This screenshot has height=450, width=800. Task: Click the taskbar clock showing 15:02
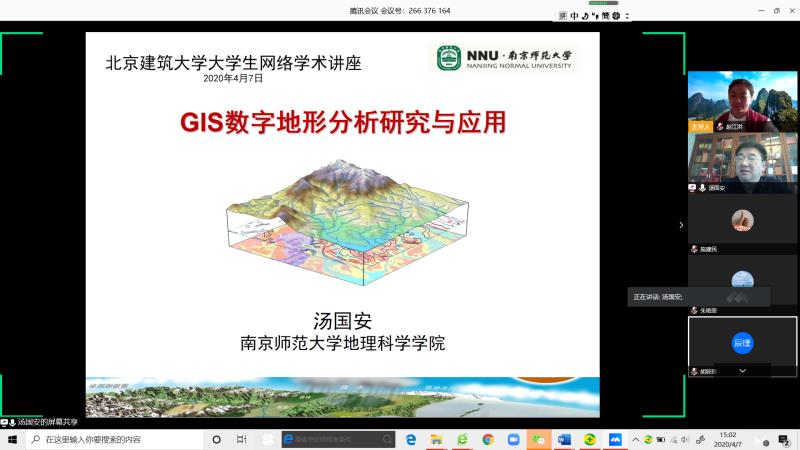click(x=727, y=439)
